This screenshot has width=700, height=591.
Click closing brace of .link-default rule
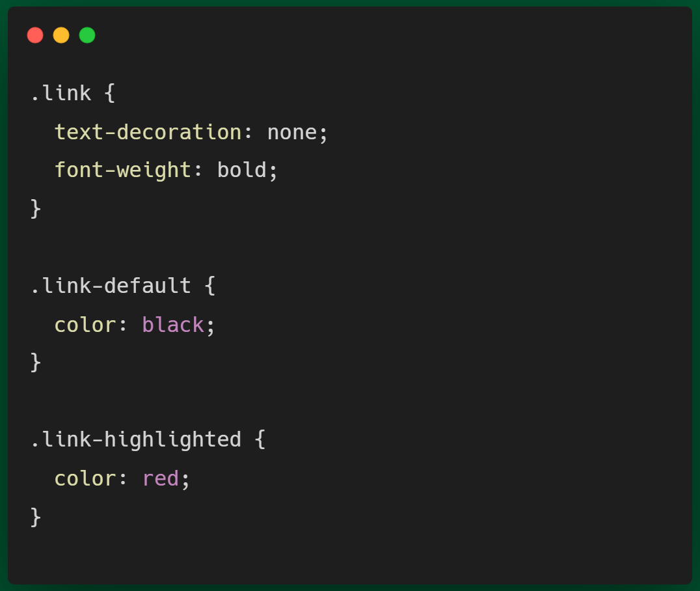[36, 363]
